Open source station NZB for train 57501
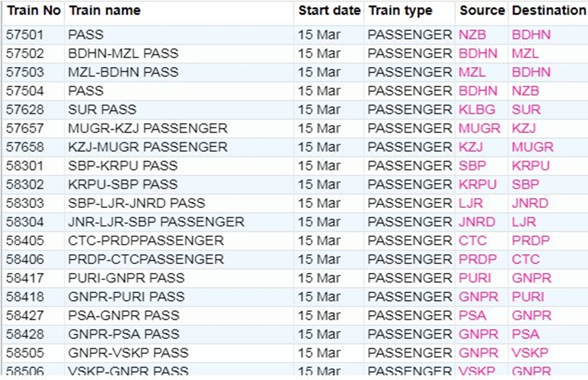 pos(472,35)
